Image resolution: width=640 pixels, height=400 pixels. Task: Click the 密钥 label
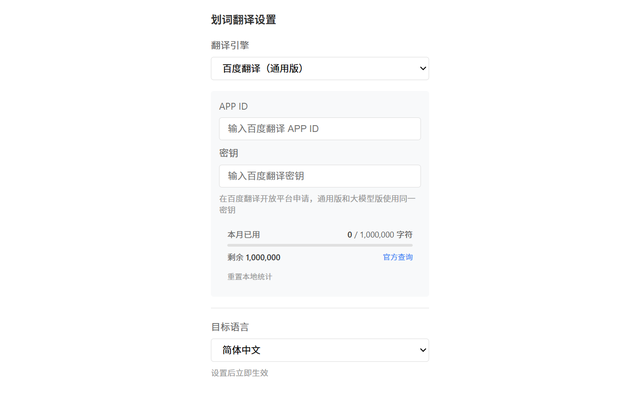(229, 153)
